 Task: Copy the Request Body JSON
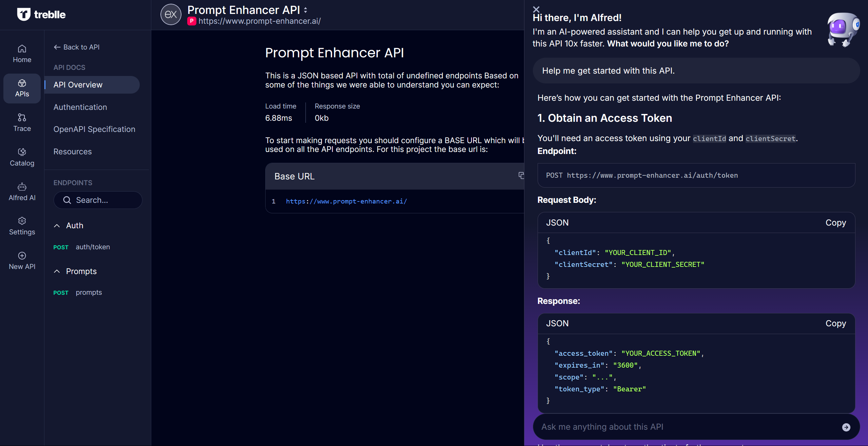pos(835,222)
